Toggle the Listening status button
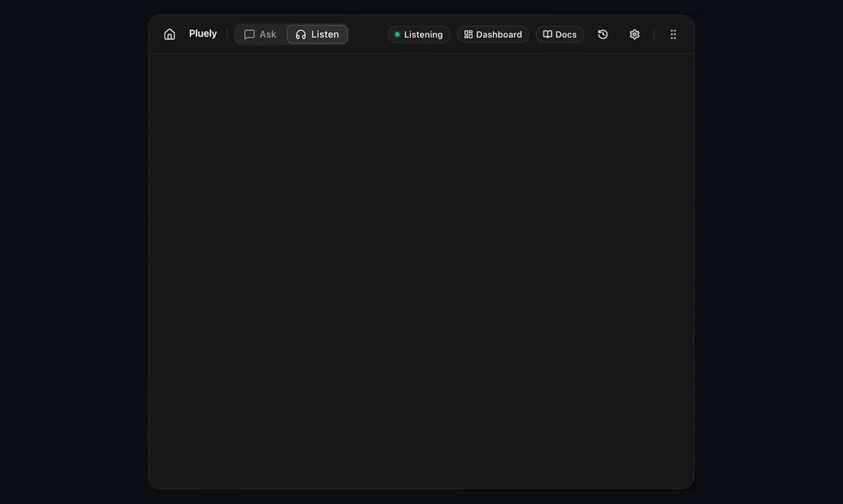 coord(419,34)
